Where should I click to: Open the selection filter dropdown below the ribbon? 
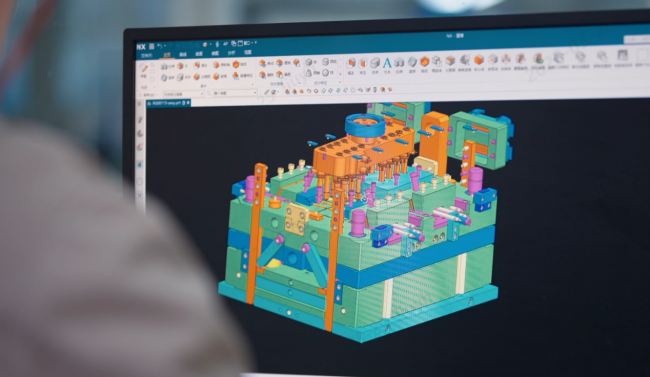[x=184, y=94]
